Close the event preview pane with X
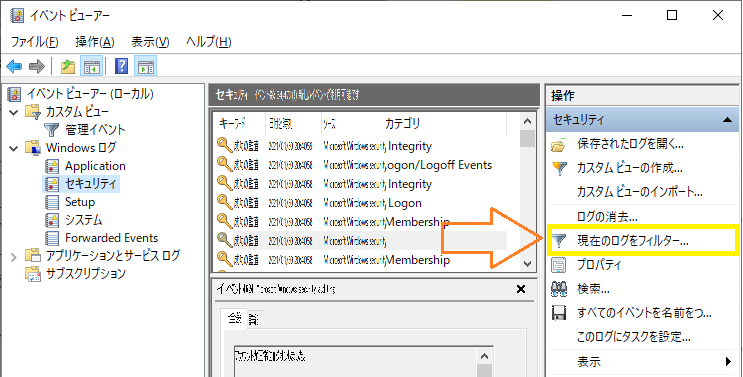 (521, 289)
